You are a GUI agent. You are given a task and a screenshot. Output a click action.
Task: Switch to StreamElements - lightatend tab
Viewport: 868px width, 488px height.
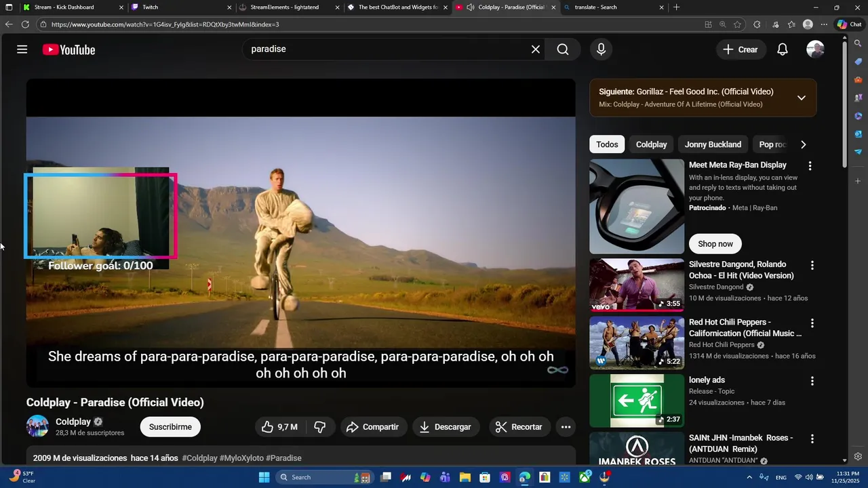click(x=290, y=7)
